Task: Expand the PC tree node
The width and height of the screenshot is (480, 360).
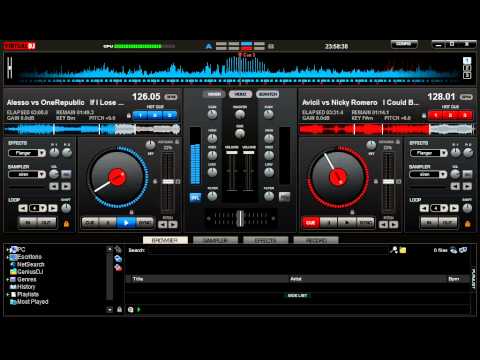Action: [8, 250]
